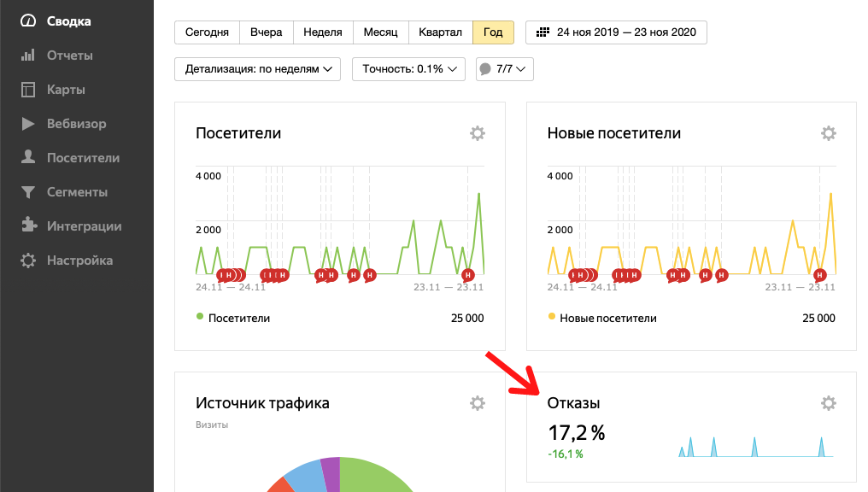
Task: Expand the Детализация по неделям dropdown
Action: (x=257, y=69)
